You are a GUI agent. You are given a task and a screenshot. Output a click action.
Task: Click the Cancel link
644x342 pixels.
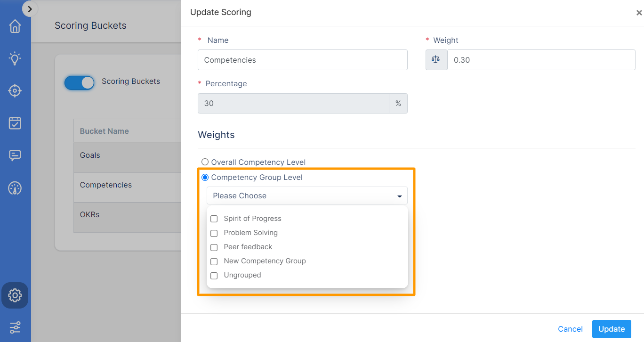[x=570, y=329]
